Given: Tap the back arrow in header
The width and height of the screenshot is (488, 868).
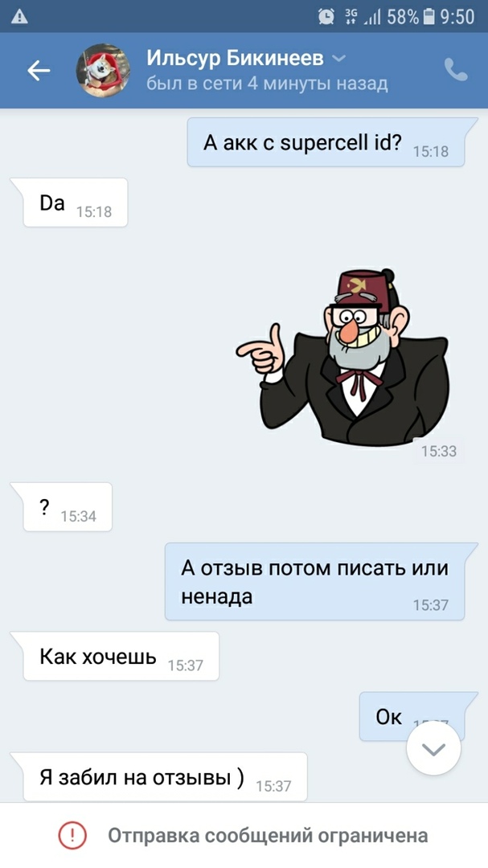Looking at the screenshot, I should tap(39, 71).
